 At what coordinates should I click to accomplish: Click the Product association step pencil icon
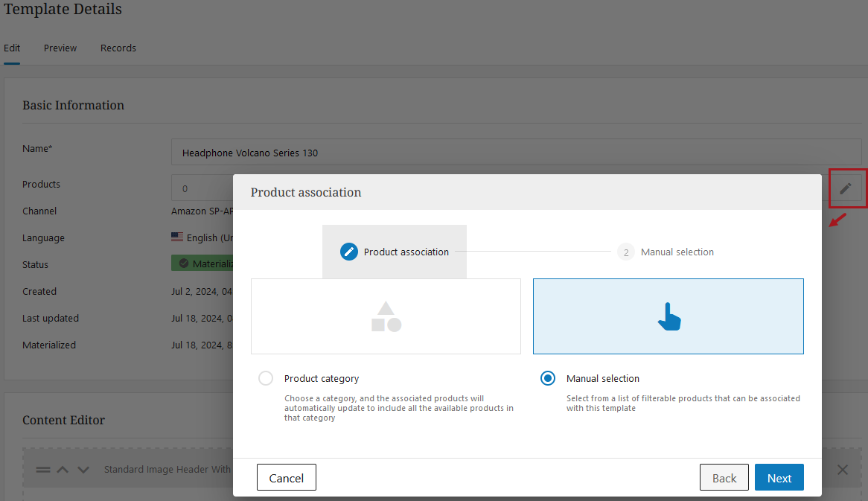click(x=349, y=252)
